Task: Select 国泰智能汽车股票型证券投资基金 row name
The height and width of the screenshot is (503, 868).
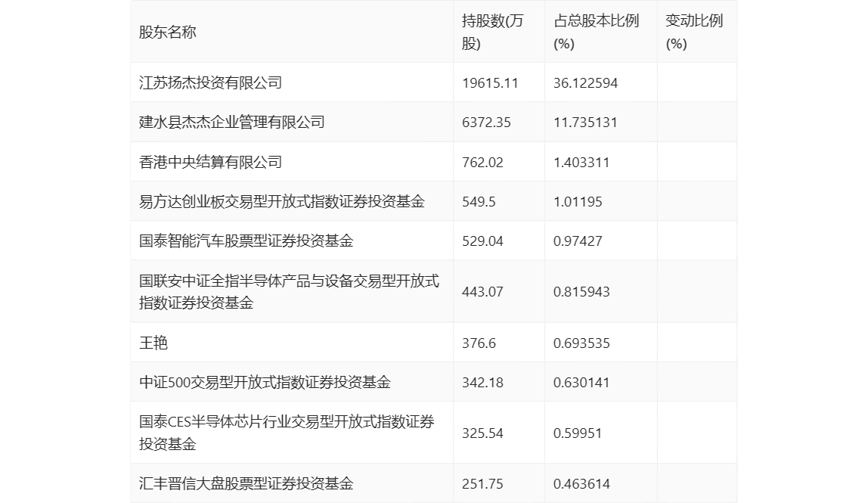Action: click(246, 241)
